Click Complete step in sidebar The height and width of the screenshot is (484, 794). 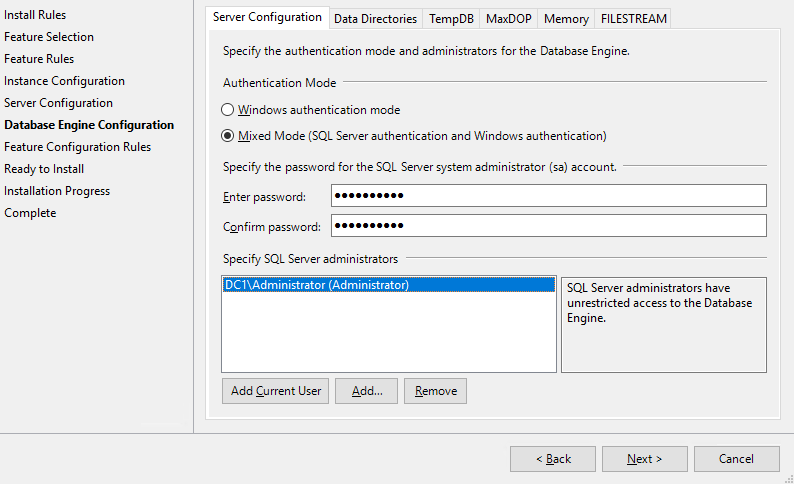tap(30, 213)
